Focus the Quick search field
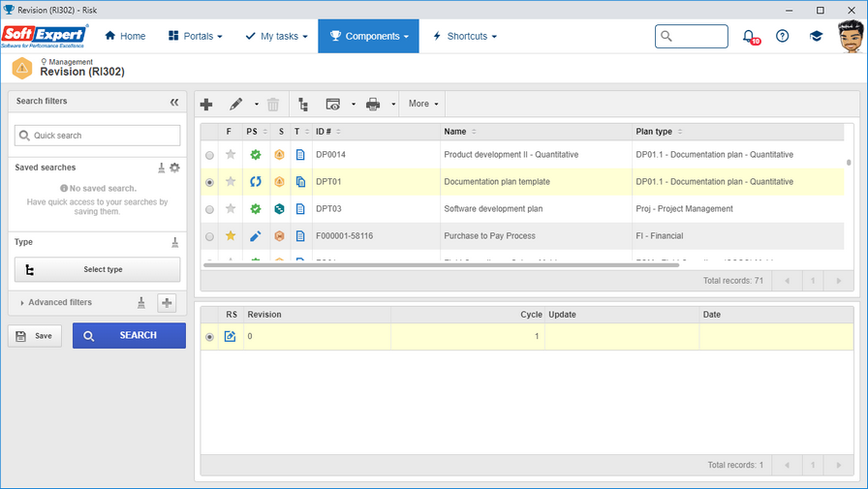The image size is (868, 489). tap(98, 136)
